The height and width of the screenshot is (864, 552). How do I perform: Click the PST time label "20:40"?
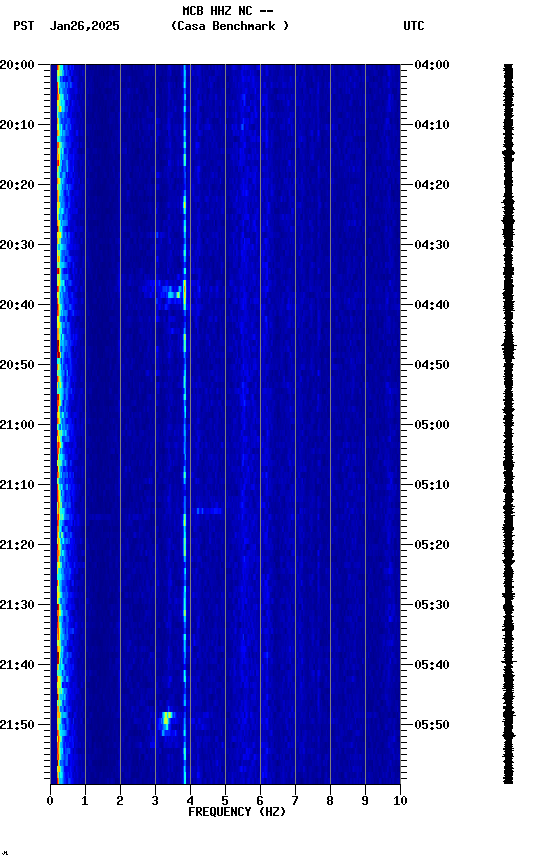tap(17, 305)
